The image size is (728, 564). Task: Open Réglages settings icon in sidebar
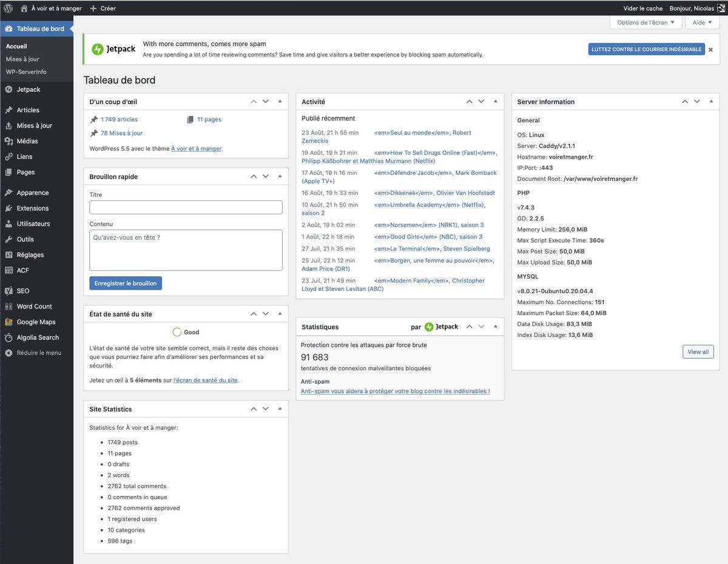8,255
